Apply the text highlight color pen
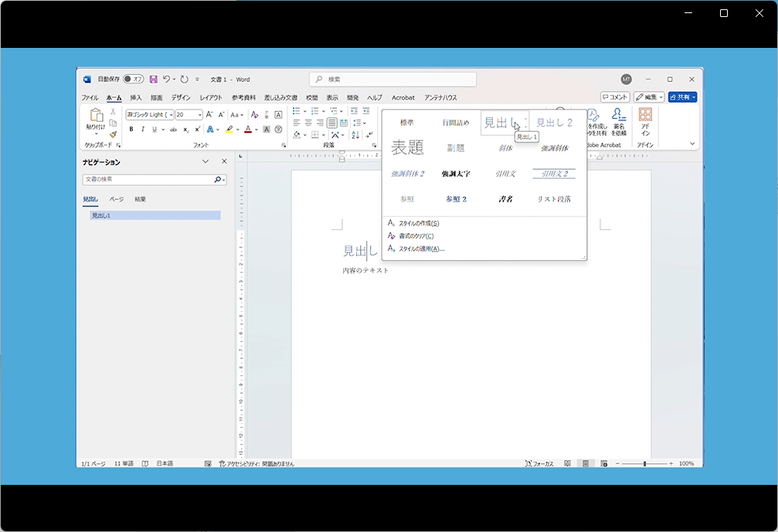 coord(229,130)
